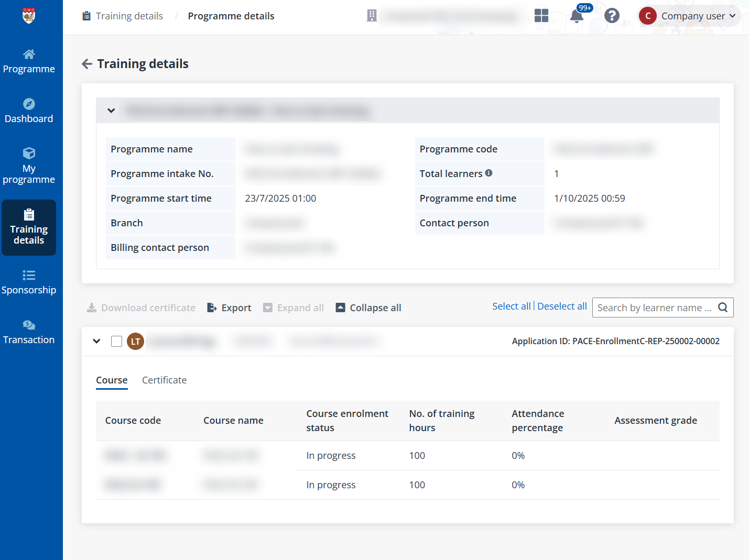Click the Billing contact person label
The height and width of the screenshot is (560, 749).
[160, 248]
